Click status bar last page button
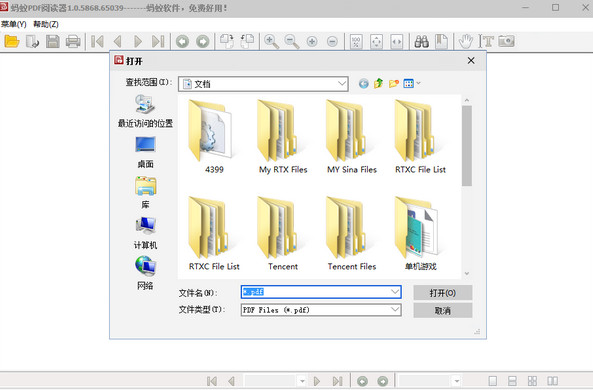Image resolution: width=593 pixels, height=390 pixels. pyautogui.click(x=337, y=381)
